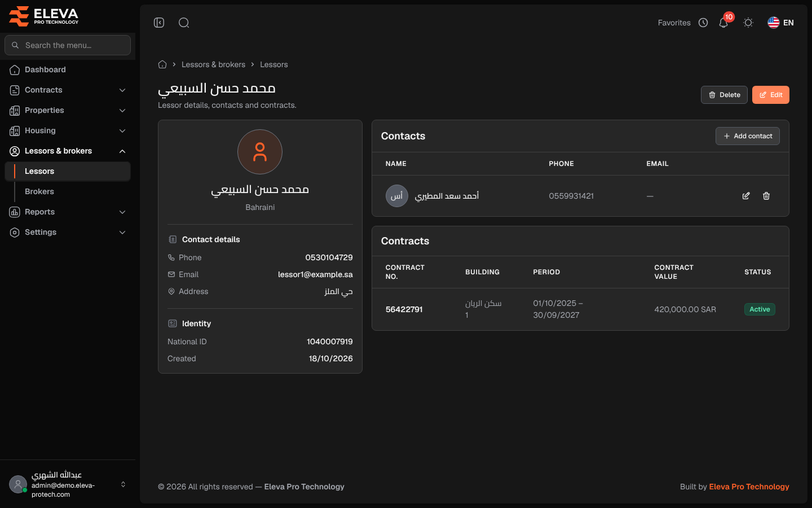Click the Active status badge

click(x=760, y=309)
